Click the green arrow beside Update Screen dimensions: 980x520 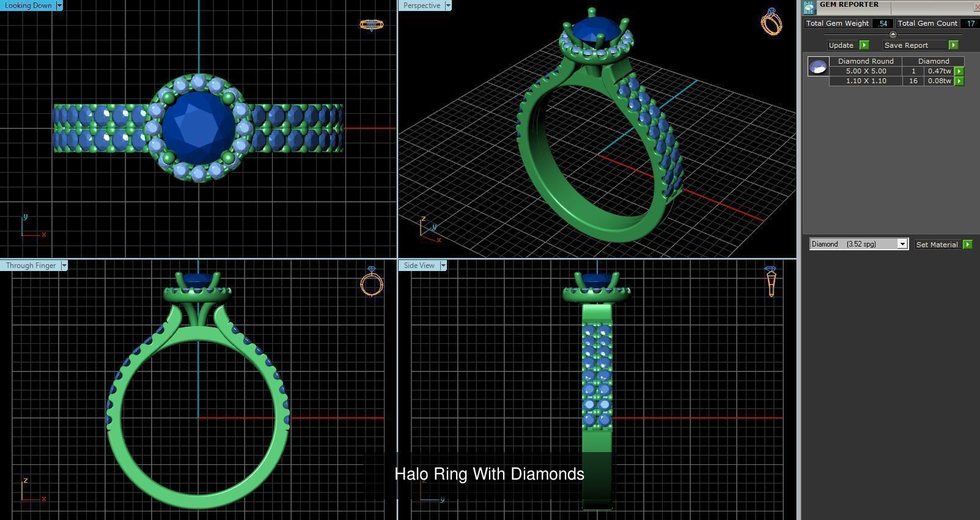click(864, 45)
